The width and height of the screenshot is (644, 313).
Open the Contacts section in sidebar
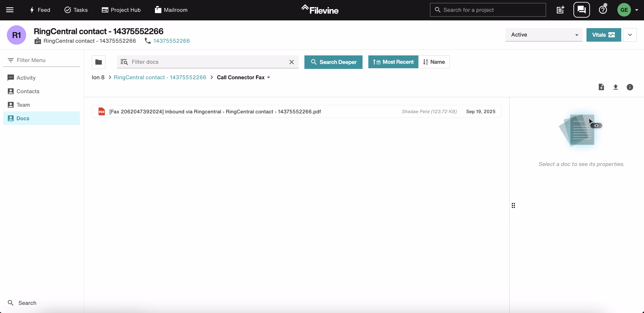click(x=28, y=91)
